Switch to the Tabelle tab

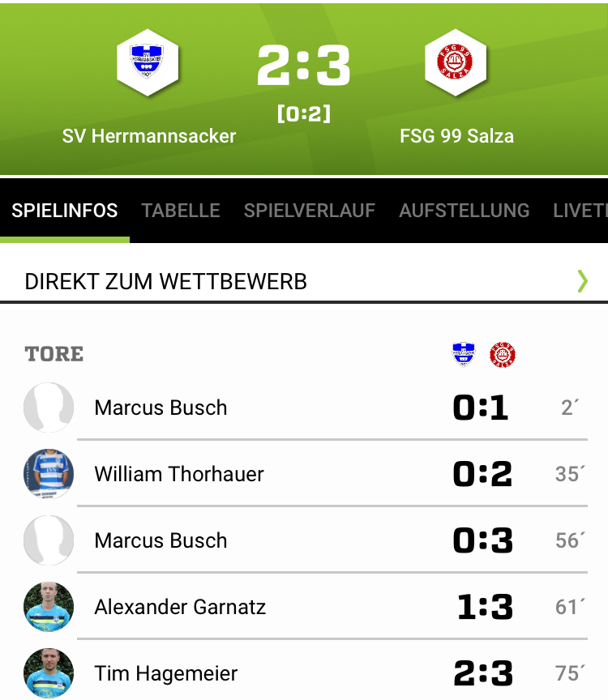(x=181, y=211)
